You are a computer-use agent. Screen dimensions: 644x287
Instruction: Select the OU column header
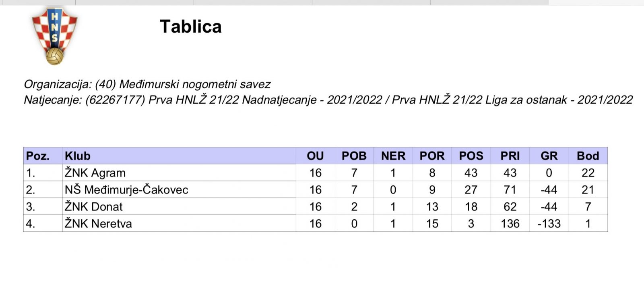click(x=315, y=156)
